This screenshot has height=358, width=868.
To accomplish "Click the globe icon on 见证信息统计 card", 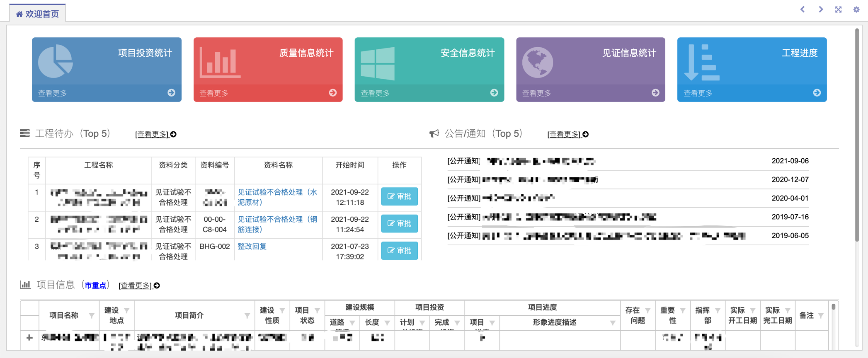I will [x=538, y=62].
